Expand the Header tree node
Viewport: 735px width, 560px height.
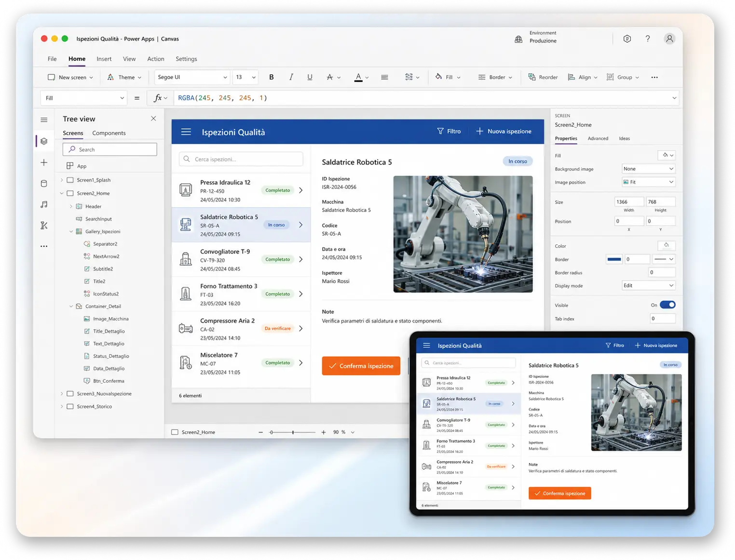(71, 206)
